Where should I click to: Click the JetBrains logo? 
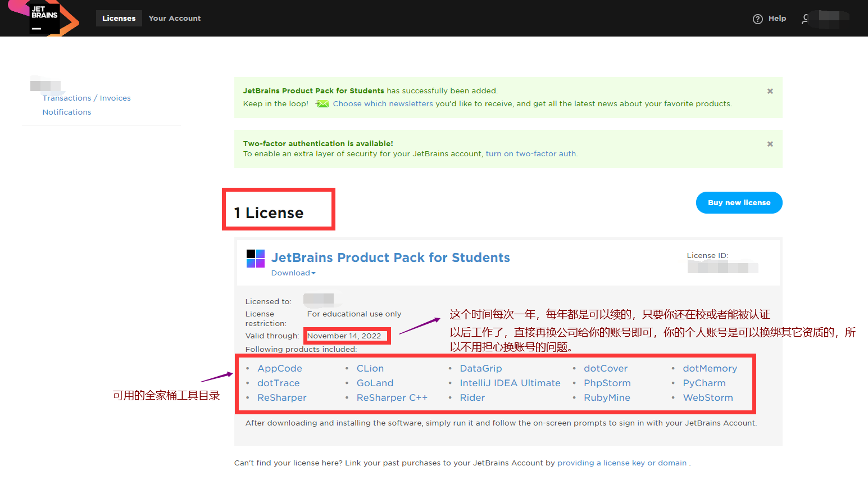click(x=44, y=18)
